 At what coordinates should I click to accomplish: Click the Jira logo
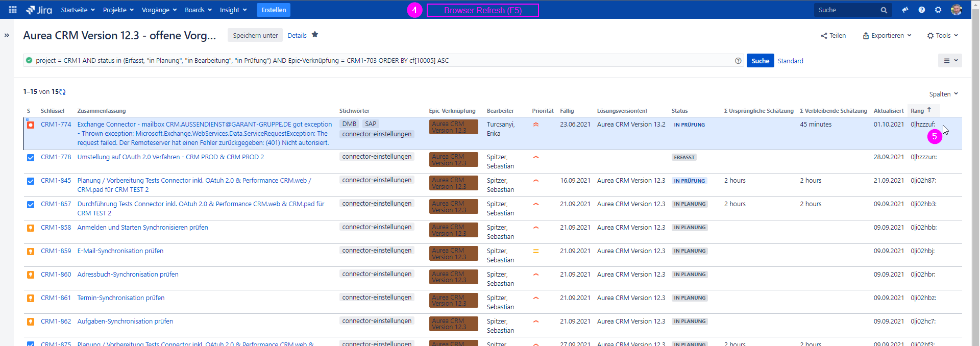(39, 10)
